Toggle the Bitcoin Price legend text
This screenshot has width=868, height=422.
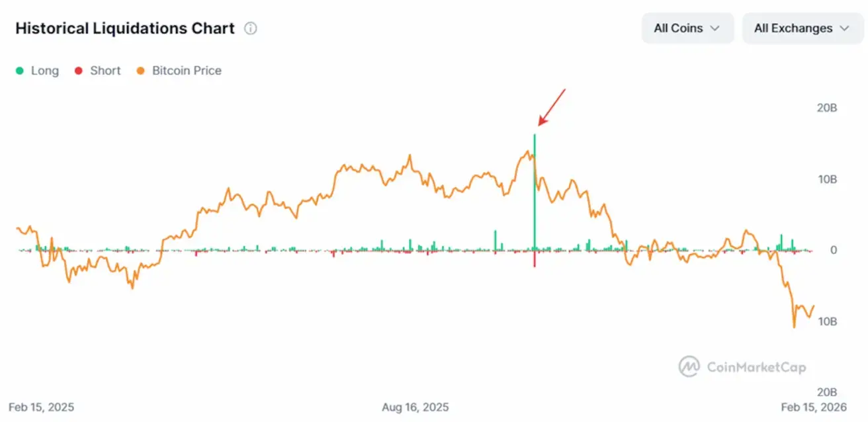(x=187, y=71)
